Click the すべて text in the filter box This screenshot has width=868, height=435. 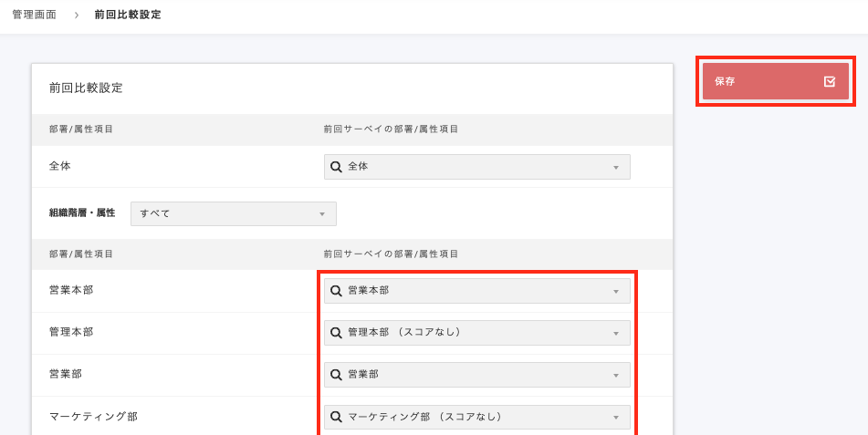coord(155,213)
